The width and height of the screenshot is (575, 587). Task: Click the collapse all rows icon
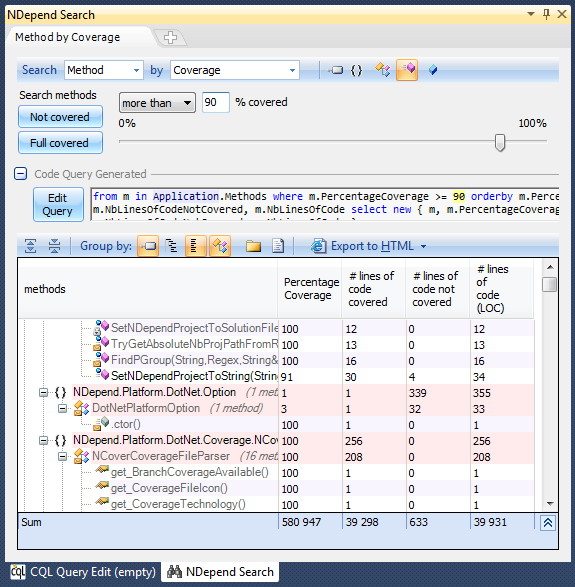[54, 246]
